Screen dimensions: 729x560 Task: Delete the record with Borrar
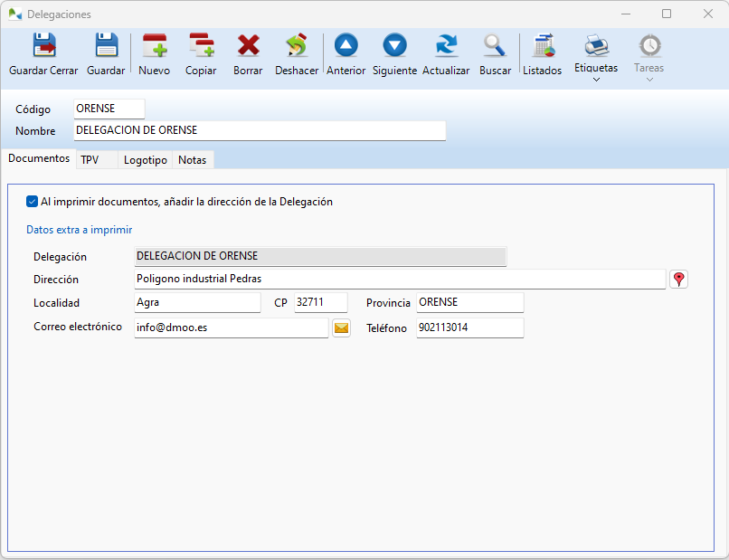248,46
